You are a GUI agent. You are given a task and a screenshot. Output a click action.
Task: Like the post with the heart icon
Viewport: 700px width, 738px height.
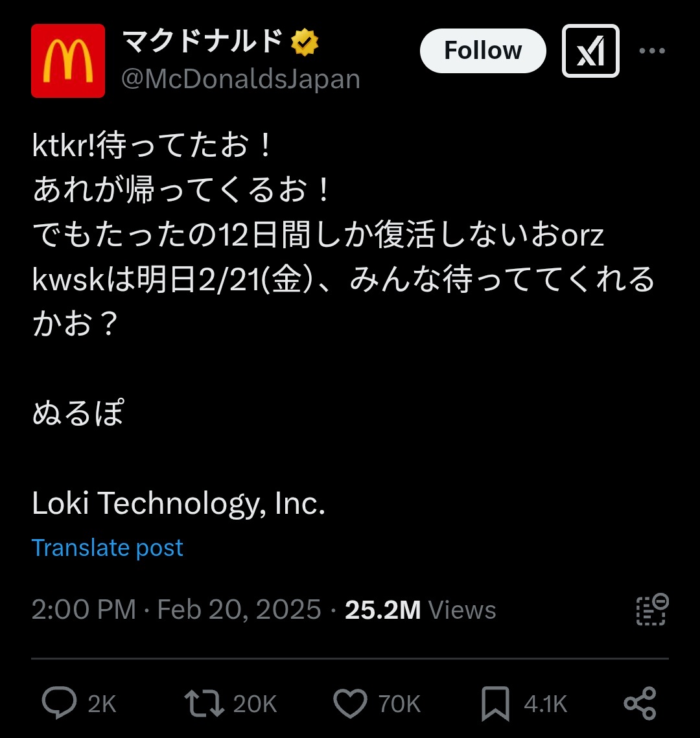click(349, 703)
